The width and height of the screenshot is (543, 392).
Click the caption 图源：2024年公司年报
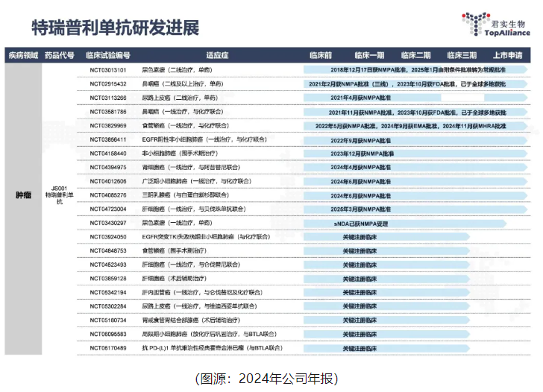click(x=267, y=379)
